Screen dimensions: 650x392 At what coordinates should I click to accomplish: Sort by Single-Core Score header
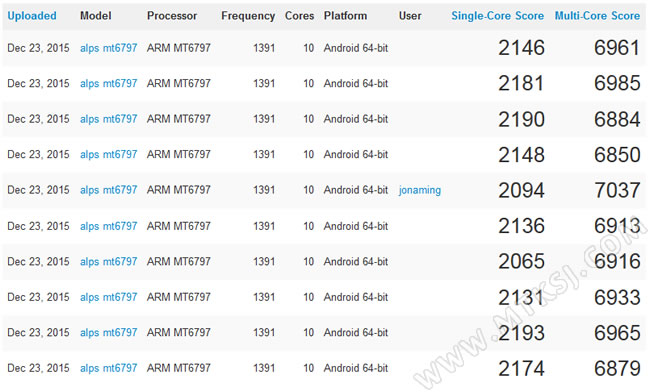tap(497, 16)
